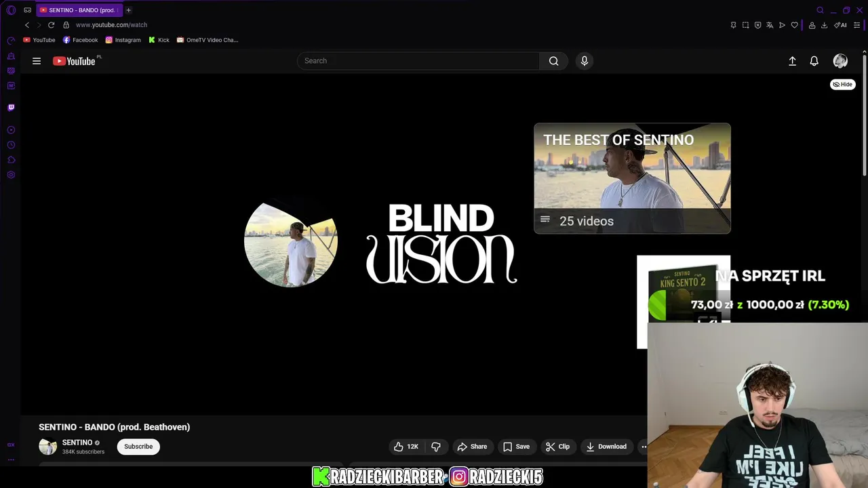Go forward with the forward arrow
This screenshot has width=868, height=488.
click(x=39, y=25)
